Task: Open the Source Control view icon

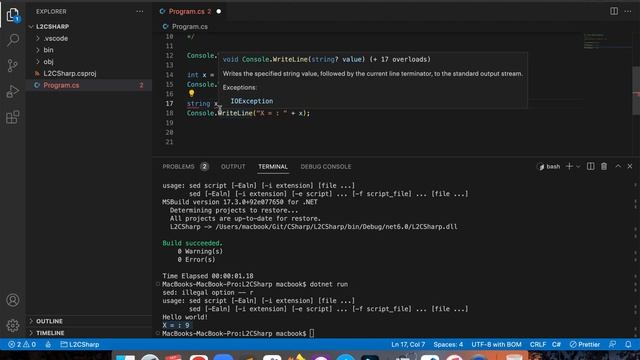Action: click(x=13, y=65)
